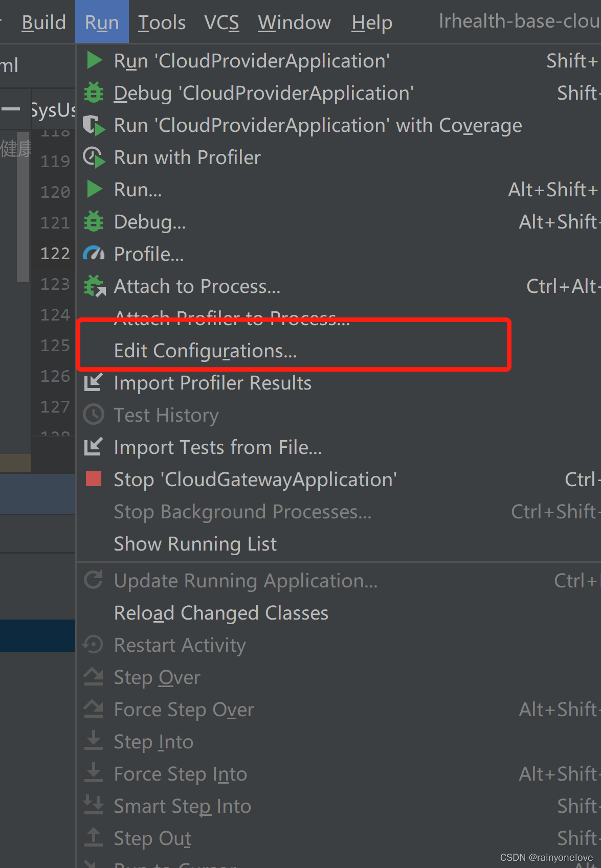The height and width of the screenshot is (868, 601).
Task: Open the Help menu
Action: (x=372, y=22)
